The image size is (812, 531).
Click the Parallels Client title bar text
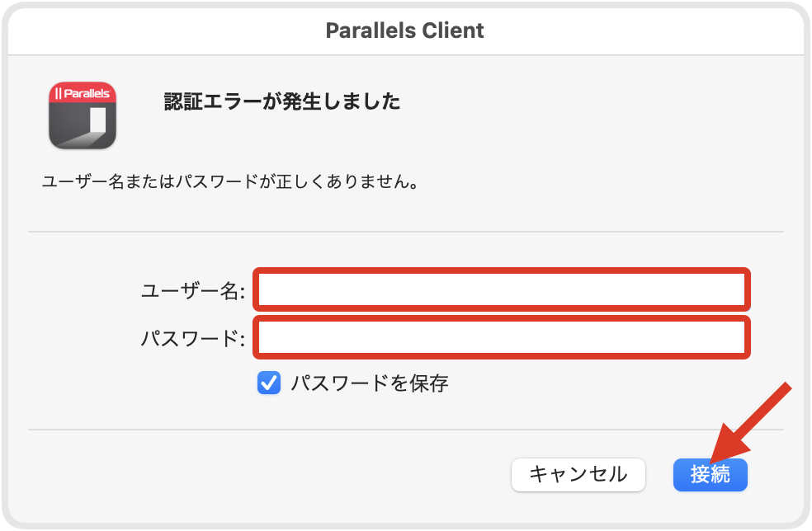(405, 31)
